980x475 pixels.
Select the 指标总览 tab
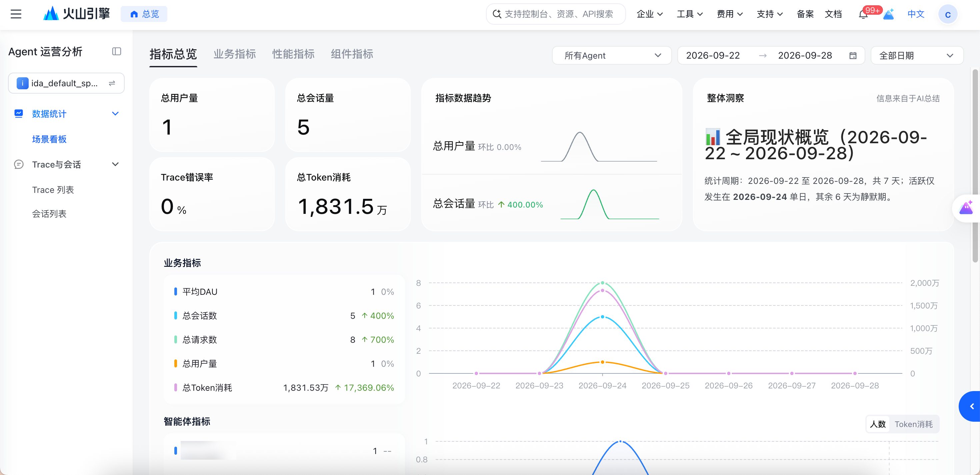(x=173, y=54)
